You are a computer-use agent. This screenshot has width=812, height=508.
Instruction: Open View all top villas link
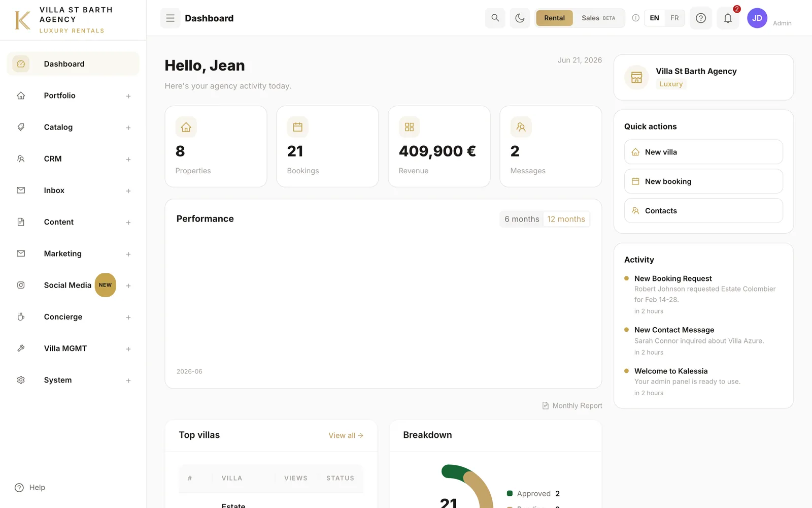[x=346, y=435]
